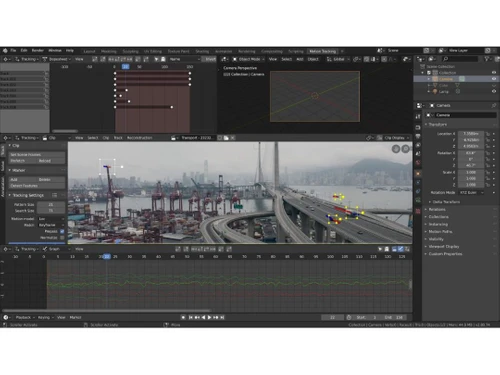Click the Search Size field
This screenshot has height=375, width=500.
(x=51, y=211)
